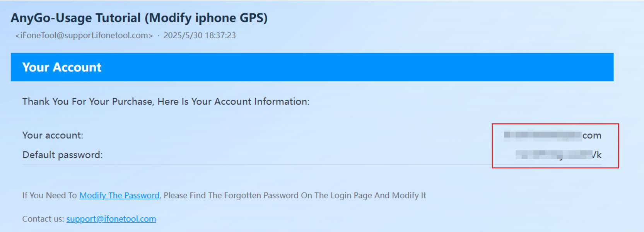Click the Account Information phrase

(262, 101)
